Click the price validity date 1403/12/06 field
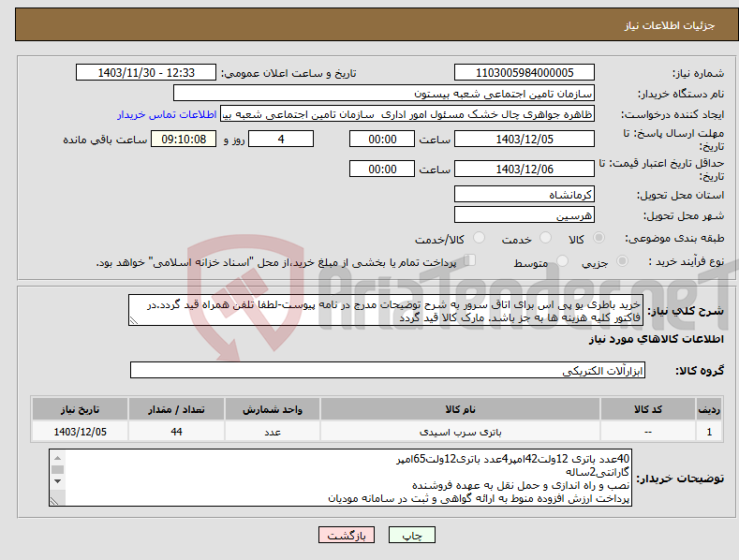The width and height of the screenshot is (739, 560). click(x=525, y=169)
